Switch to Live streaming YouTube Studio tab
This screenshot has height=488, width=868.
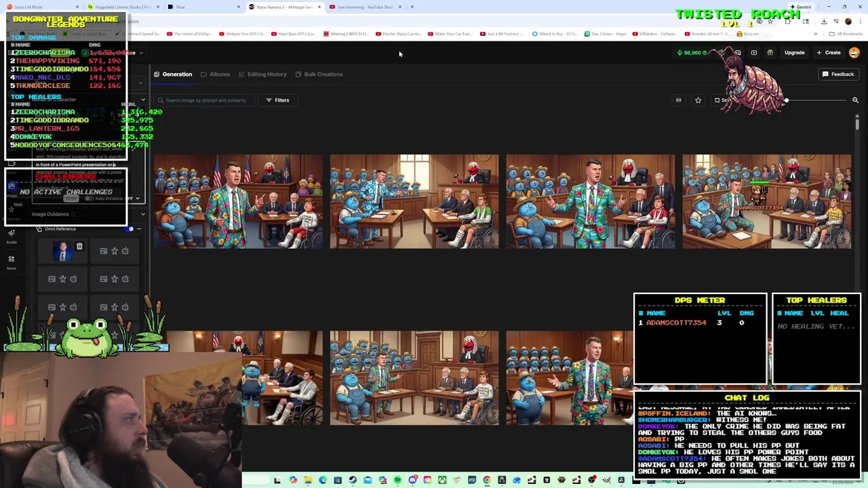[366, 7]
